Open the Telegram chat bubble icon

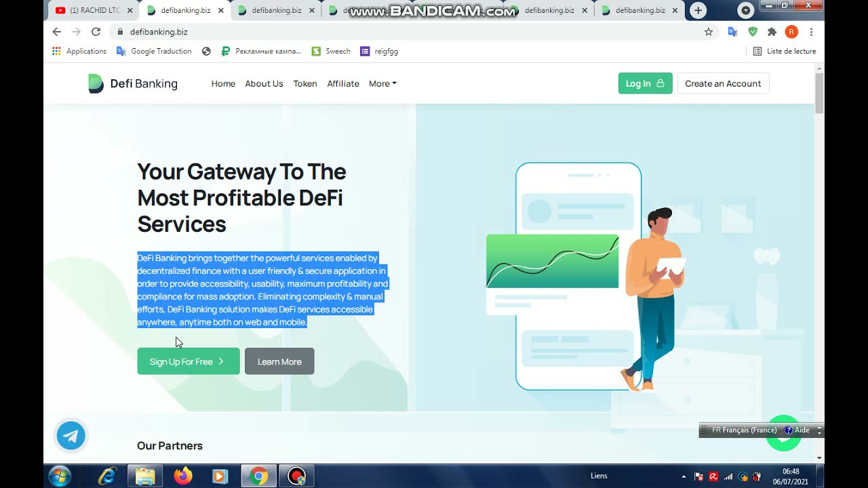[x=71, y=435]
